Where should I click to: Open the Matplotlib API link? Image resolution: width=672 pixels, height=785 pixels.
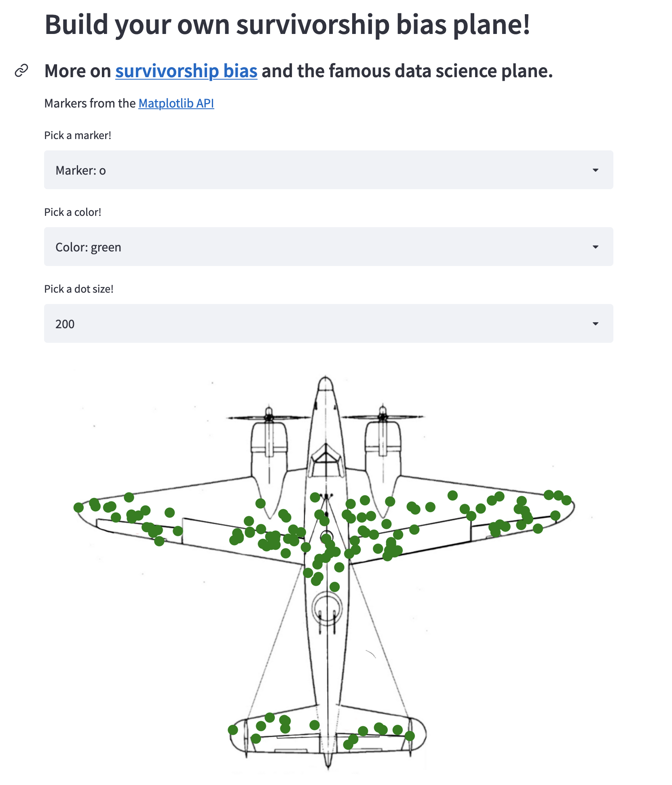176,103
